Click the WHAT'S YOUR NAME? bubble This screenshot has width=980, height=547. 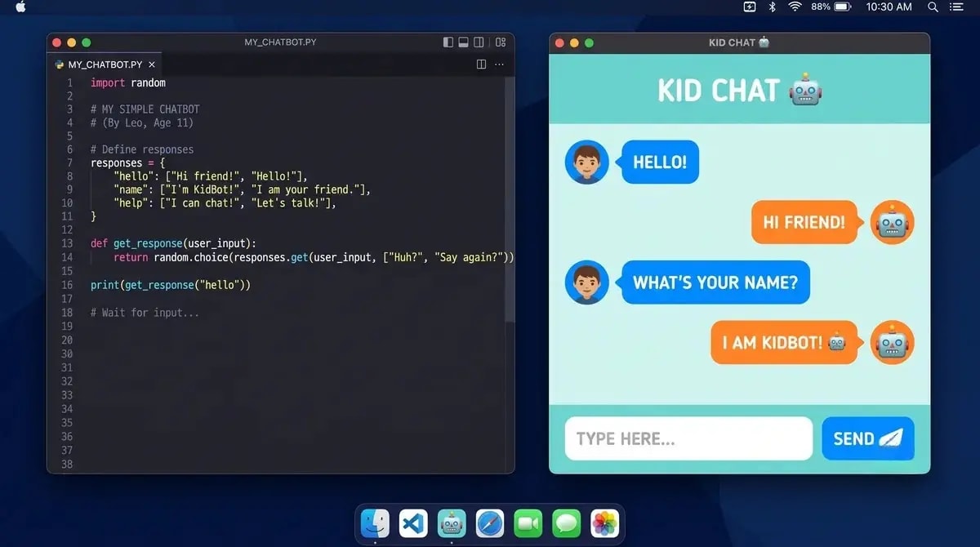[x=715, y=282]
